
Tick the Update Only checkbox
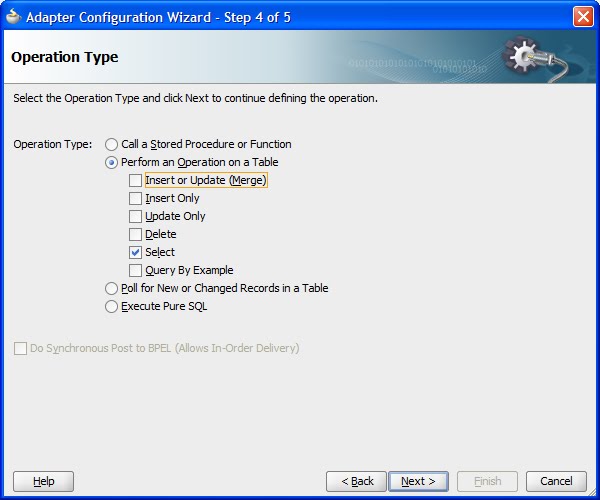(x=135, y=217)
